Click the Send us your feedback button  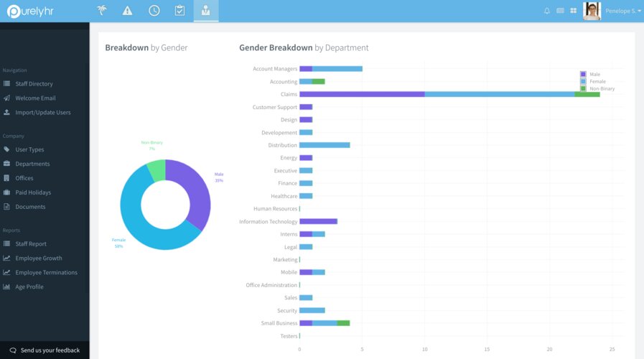tap(45, 350)
